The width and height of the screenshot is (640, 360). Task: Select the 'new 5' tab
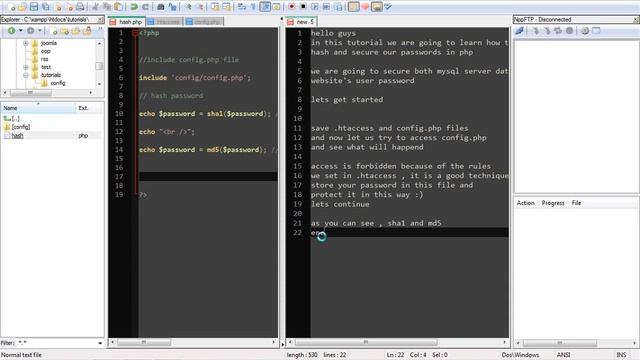click(x=301, y=22)
